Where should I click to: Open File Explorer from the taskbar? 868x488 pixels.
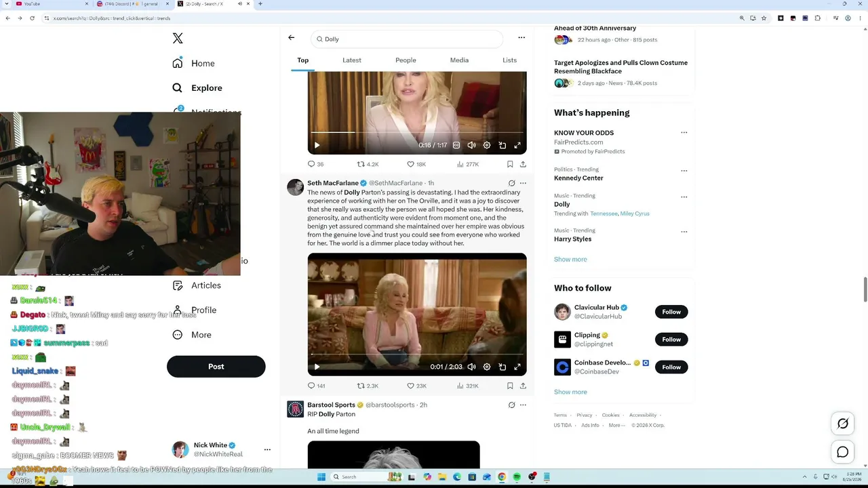tap(441, 476)
